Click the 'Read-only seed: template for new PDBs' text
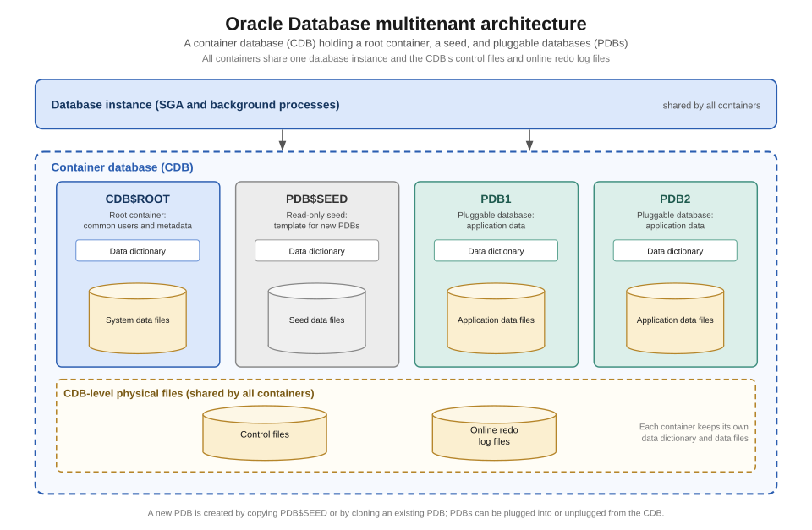 coord(317,221)
